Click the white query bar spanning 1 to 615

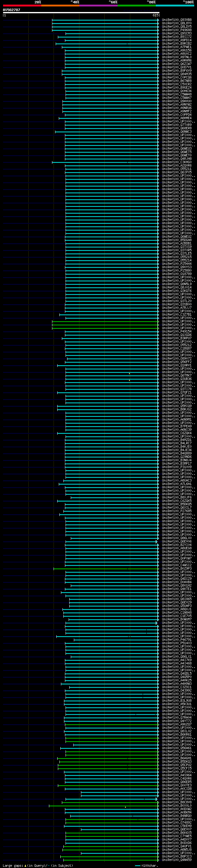(81, 12)
